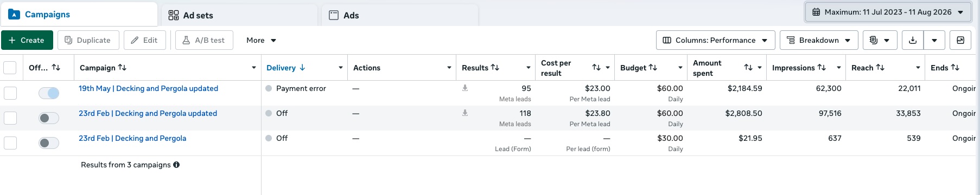
Task: Sort by Amount spent arrows
Action: (x=748, y=68)
